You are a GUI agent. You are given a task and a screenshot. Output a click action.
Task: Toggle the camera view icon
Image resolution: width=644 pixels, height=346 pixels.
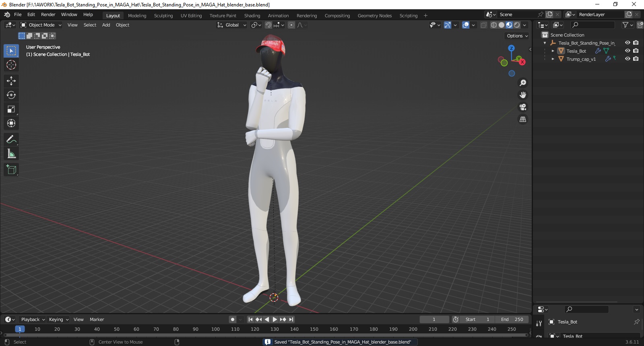tap(523, 107)
